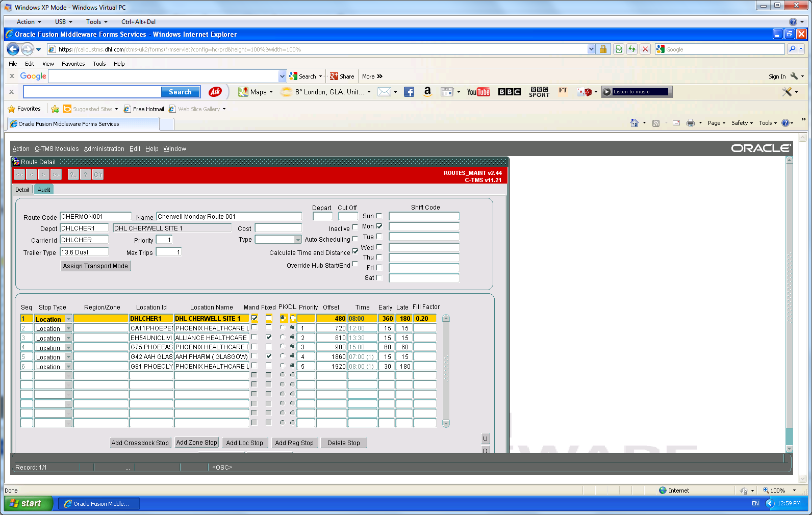The image size is (812, 515).
Task: Click the stops list vertical scrollbar down arrow
Action: (x=446, y=424)
